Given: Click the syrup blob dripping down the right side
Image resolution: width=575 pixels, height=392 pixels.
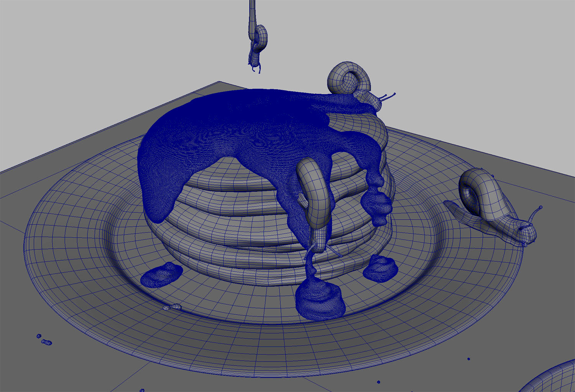Looking at the screenshot, I should click(376, 205).
